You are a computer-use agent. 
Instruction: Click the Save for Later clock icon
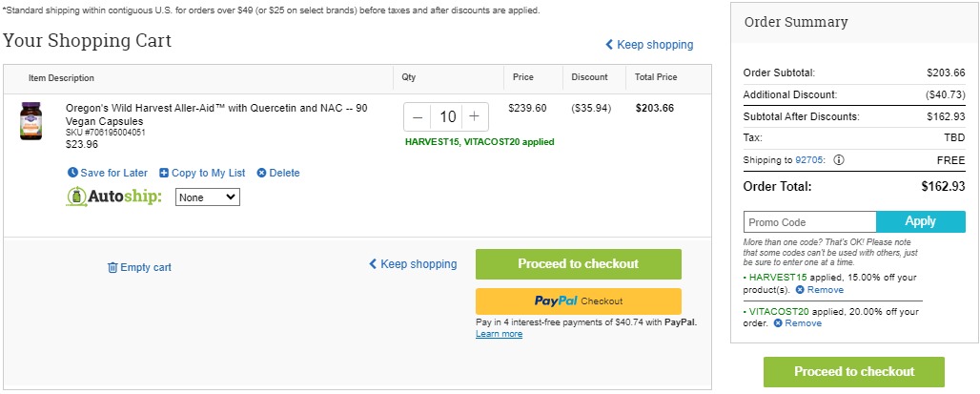pos(72,173)
